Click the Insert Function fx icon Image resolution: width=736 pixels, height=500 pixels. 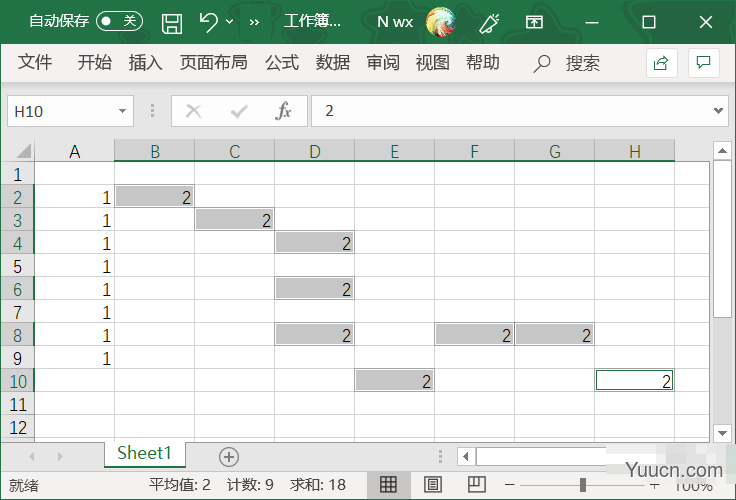tap(283, 111)
